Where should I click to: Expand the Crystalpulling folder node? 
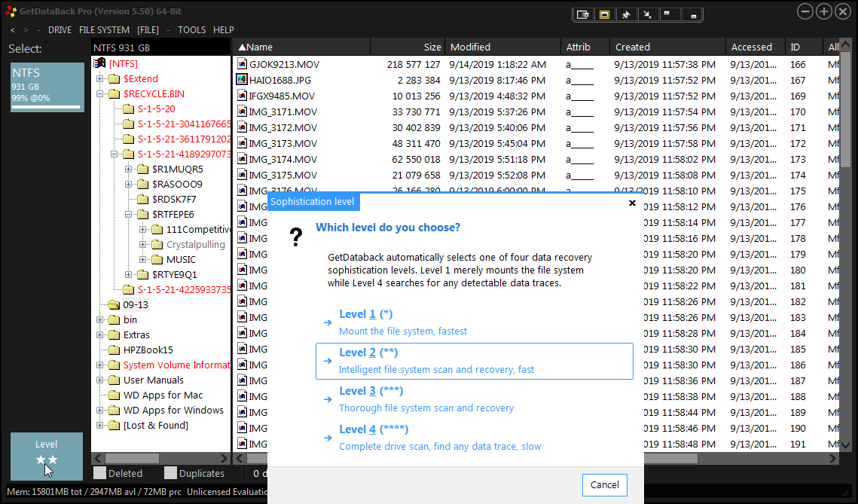pyautogui.click(x=142, y=245)
